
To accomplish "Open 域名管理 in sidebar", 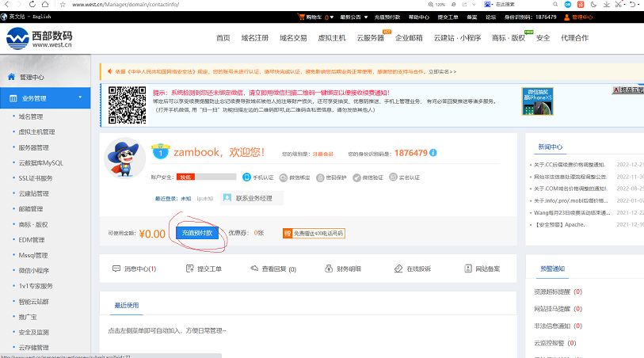I will coord(31,116).
